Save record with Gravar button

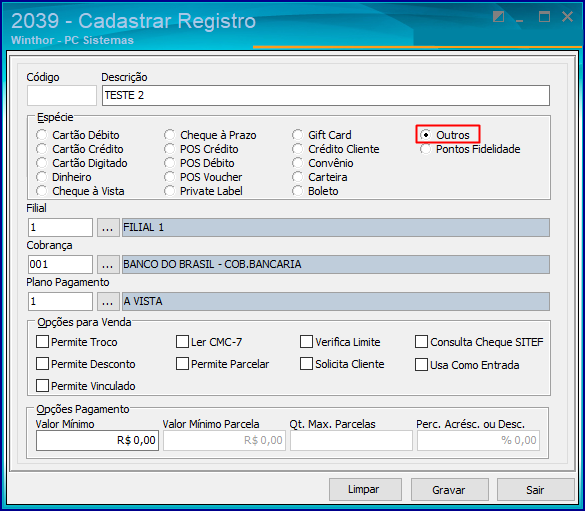tap(450, 489)
